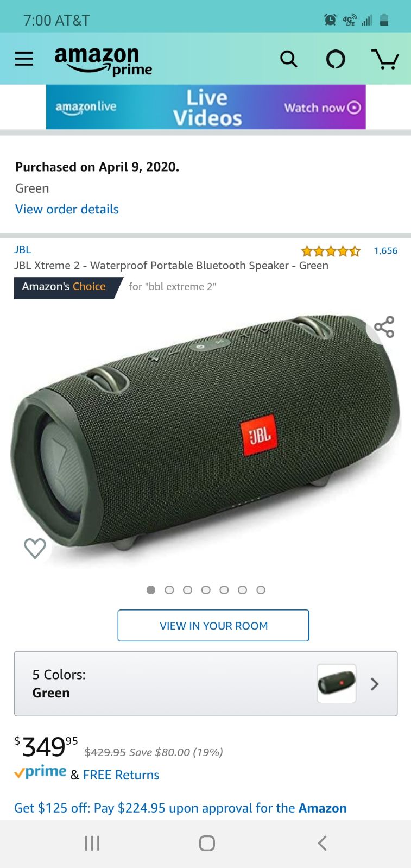Open the shopping cart
The image size is (411, 868).
click(385, 59)
